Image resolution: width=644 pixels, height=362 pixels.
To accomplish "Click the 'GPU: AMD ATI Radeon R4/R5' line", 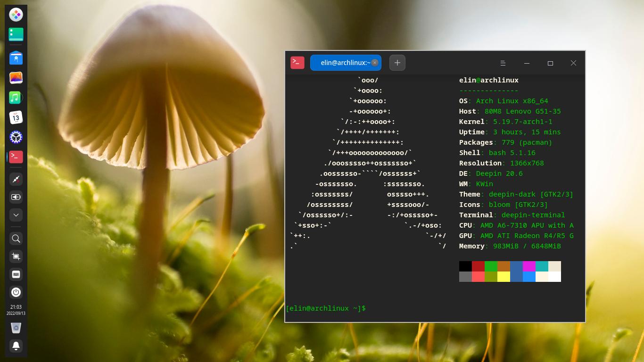I will pos(516,236).
